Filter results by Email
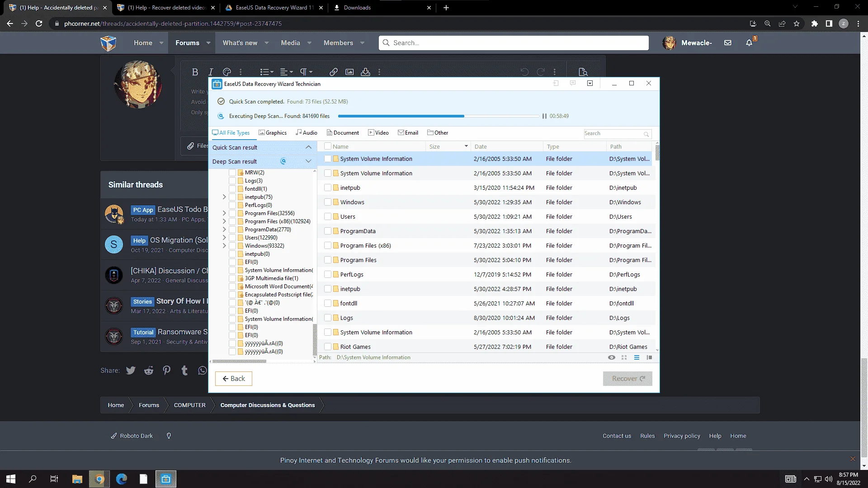 point(408,133)
